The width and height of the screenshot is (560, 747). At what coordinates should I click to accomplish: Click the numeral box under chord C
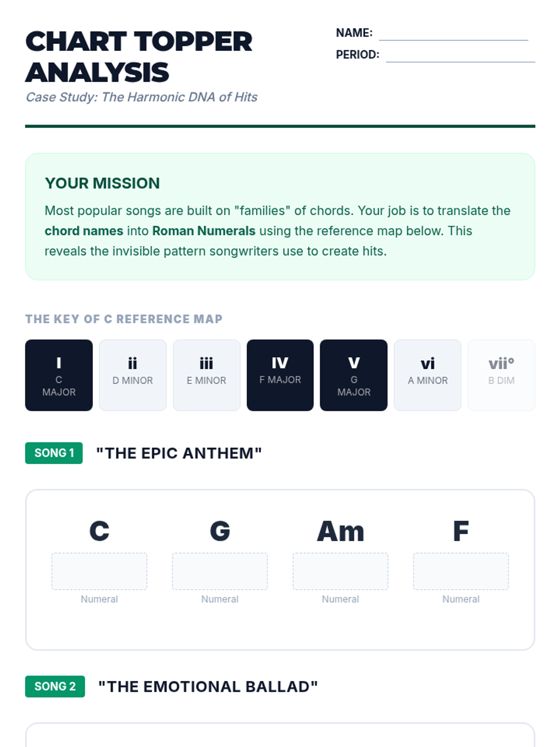click(x=99, y=571)
